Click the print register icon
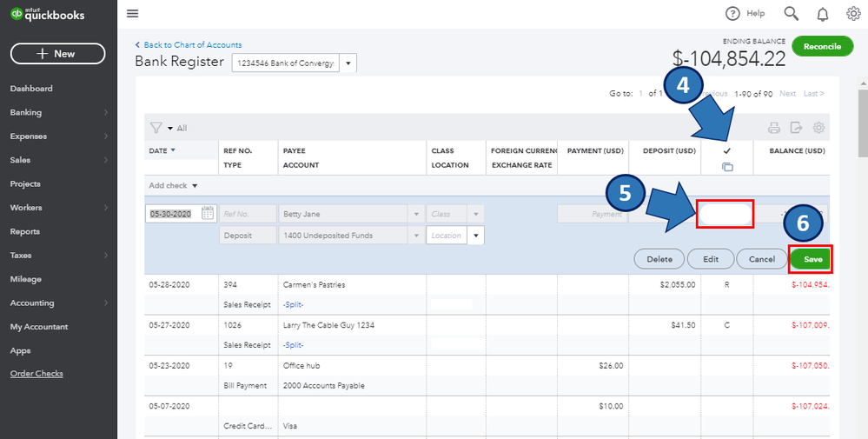The width and height of the screenshot is (868, 439). [773, 128]
